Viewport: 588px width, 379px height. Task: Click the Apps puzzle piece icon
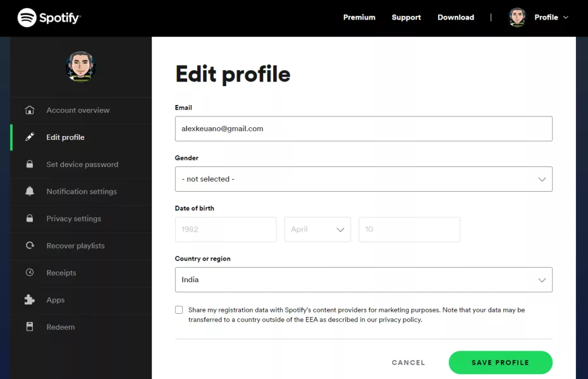click(x=30, y=300)
